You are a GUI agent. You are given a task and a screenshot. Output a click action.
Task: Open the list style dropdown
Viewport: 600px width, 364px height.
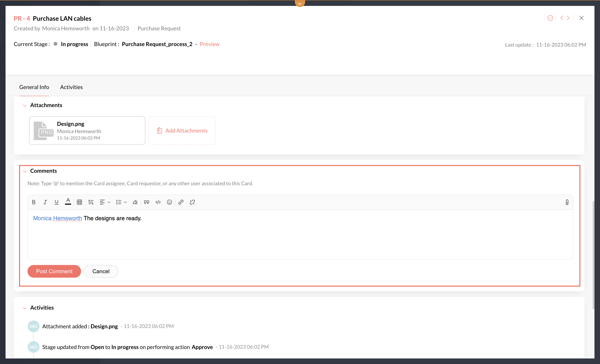point(121,202)
